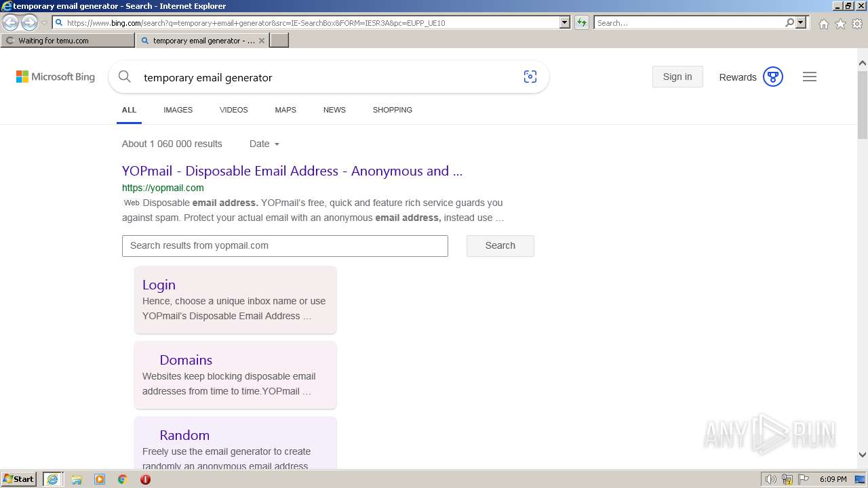
Task: Switch to the Waiting for temu.com tab
Action: 68,41
